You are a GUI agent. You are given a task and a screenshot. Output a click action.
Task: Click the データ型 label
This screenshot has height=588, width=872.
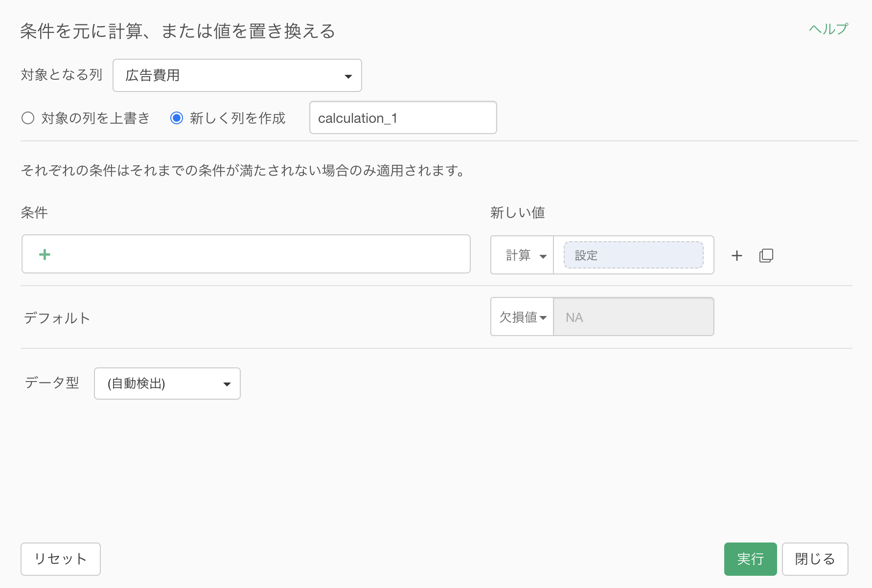52,383
